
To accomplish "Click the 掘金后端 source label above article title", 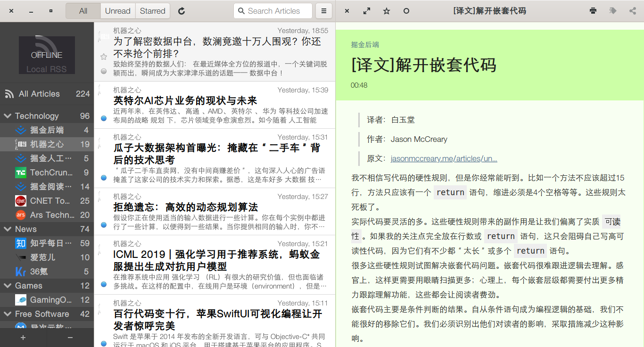I will (x=365, y=45).
